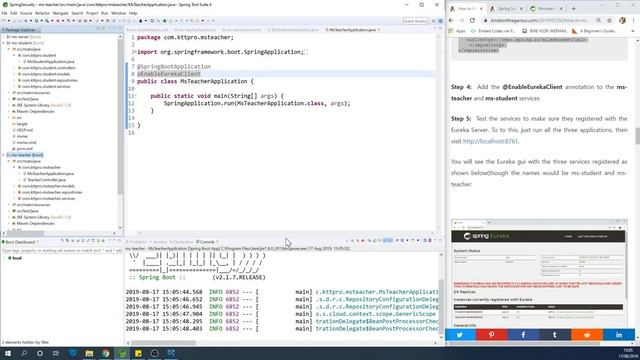Expand the ms-server project node

click(x=4, y=37)
